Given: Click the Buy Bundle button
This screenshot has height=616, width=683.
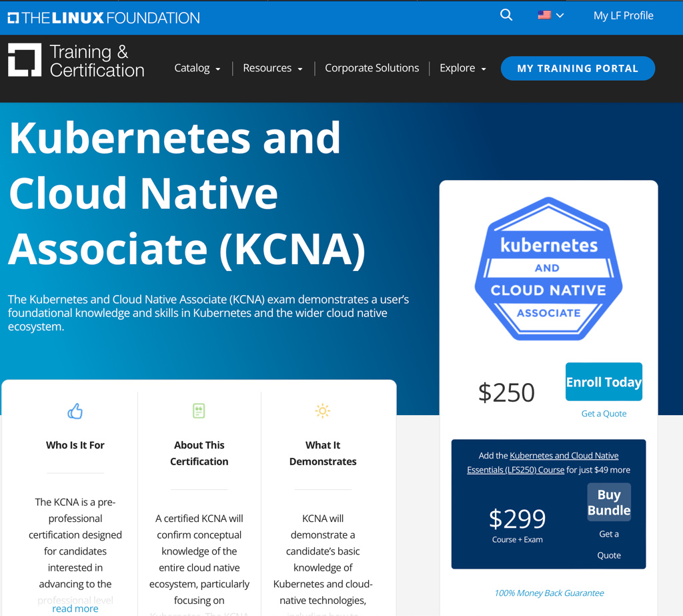Looking at the screenshot, I should (609, 503).
